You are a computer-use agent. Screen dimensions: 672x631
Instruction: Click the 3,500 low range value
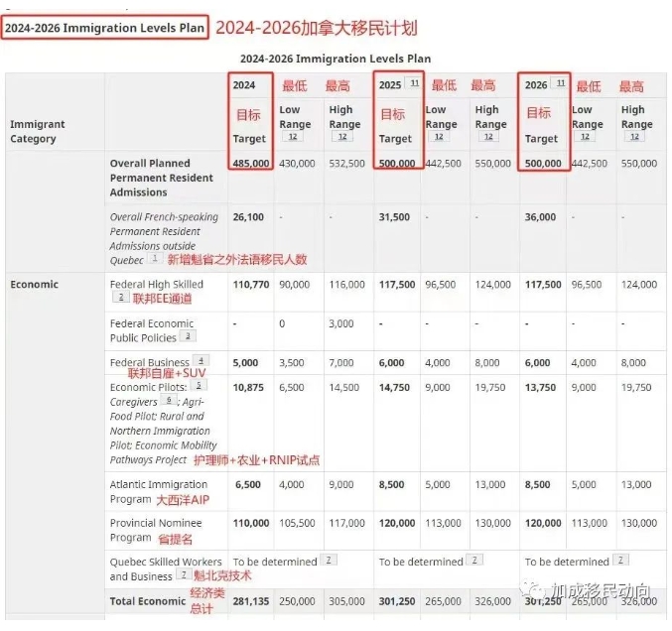click(x=292, y=363)
